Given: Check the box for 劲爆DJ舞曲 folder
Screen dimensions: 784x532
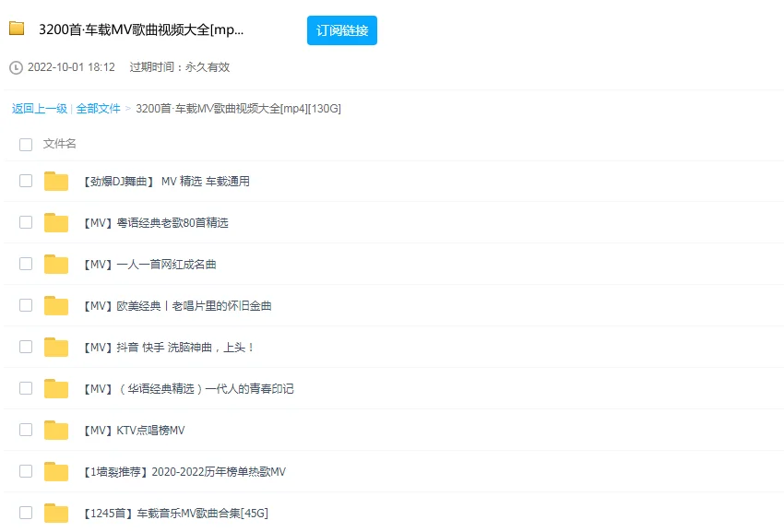Looking at the screenshot, I should click(25, 181).
